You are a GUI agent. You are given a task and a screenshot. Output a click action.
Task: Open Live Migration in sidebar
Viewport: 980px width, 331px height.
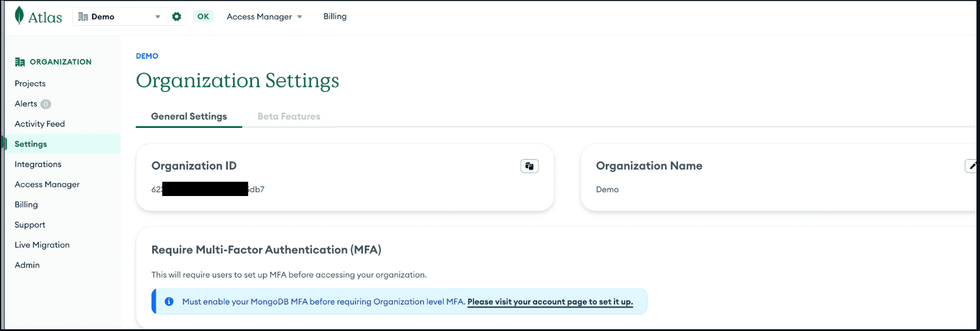click(42, 245)
